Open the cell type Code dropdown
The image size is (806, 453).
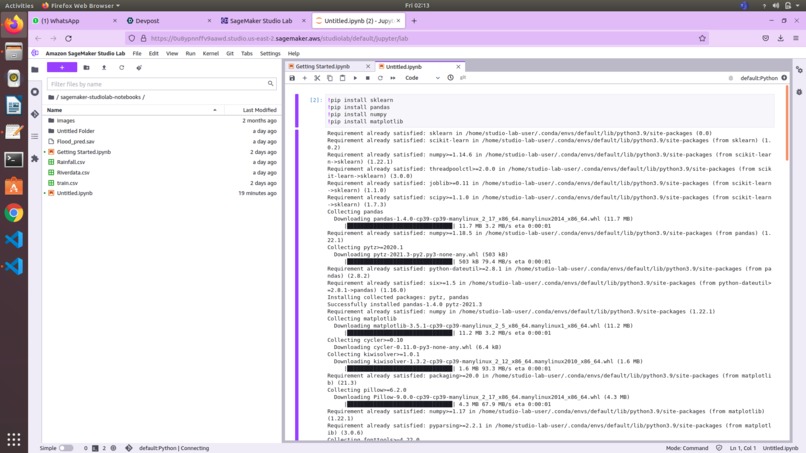tap(423, 78)
